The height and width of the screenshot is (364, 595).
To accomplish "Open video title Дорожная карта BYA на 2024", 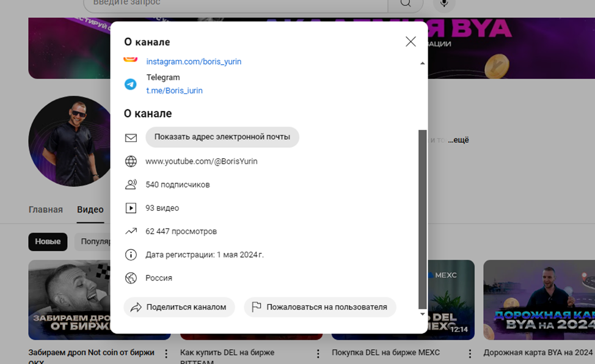I will click(x=538, y=352).
